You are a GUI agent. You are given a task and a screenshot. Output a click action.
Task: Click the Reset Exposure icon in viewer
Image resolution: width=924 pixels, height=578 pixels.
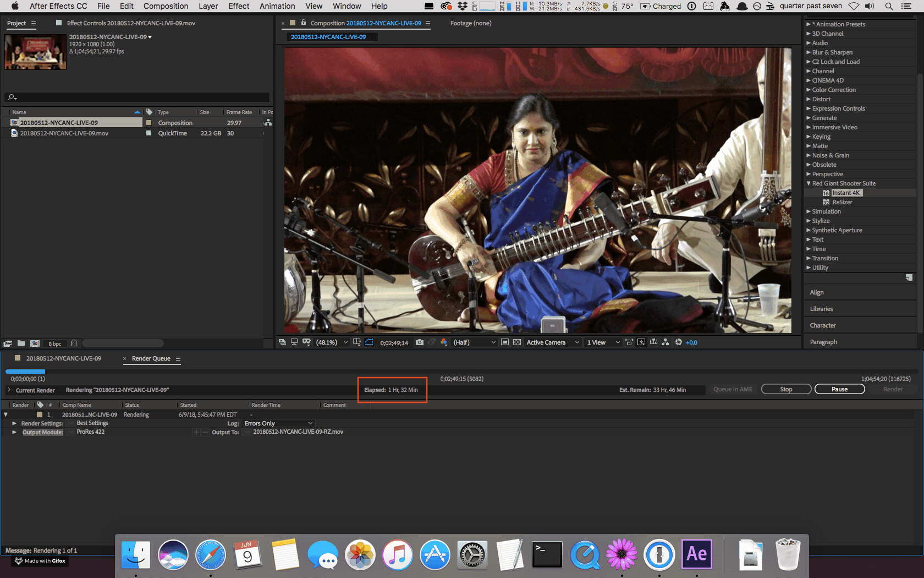pyautogui.click(x=679, y=342)
